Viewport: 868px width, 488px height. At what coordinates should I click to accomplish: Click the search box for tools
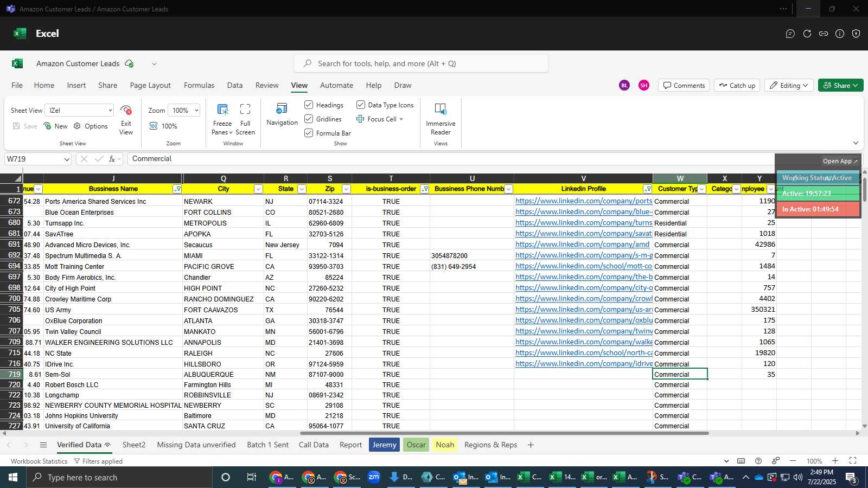pyautogui.click(x=421, y=63)
